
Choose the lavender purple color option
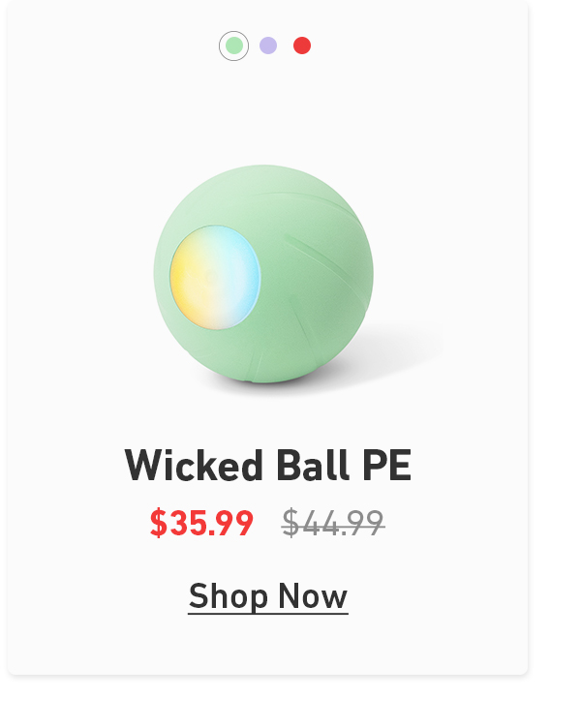tap(268, 45)
